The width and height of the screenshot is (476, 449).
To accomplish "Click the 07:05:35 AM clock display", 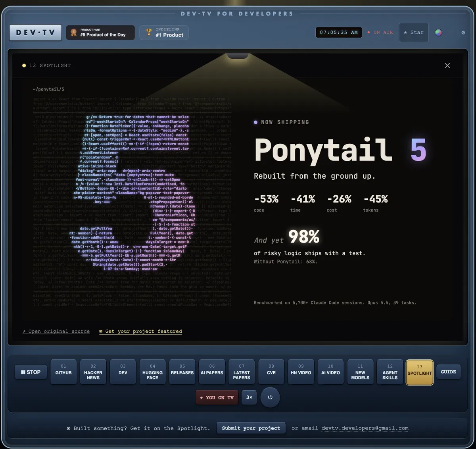I will pyautogui.click(x=339, y=33).
